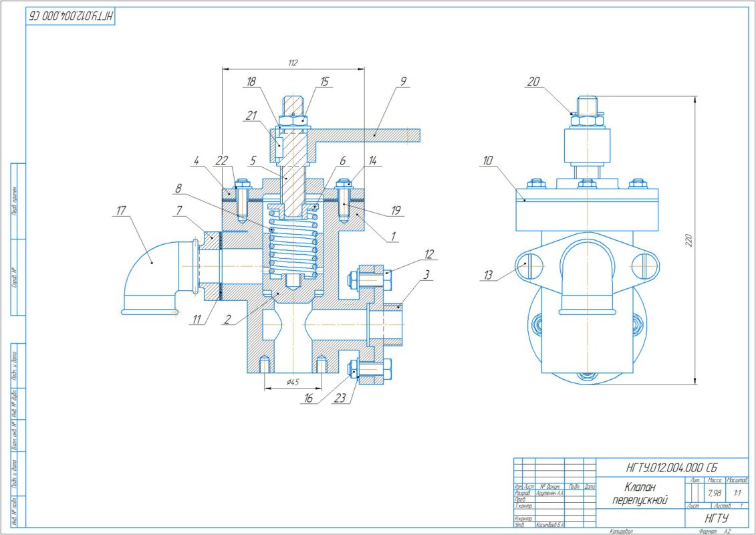This screenshot has width=756, height=535.
Task: Select the rotated code stamp in top-left corner
Action: tap(72, 16)
